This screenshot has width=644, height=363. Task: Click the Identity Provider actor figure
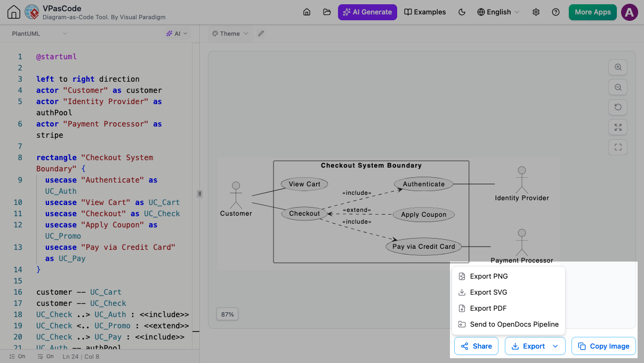[522, 183]
